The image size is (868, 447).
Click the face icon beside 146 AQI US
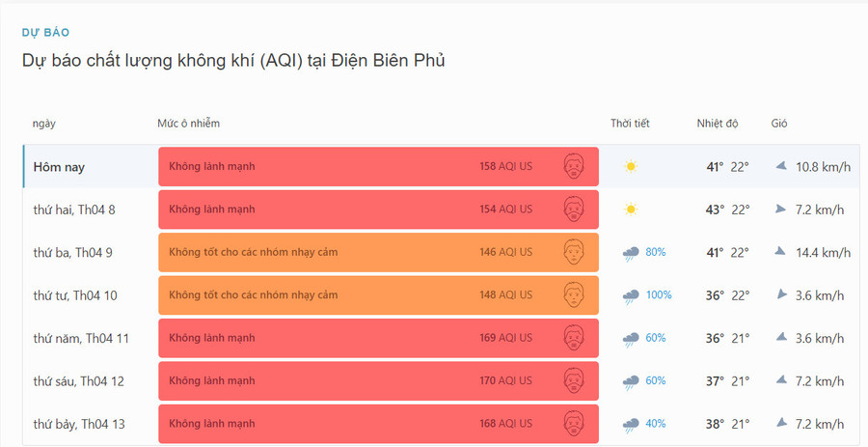pos(575,253)
